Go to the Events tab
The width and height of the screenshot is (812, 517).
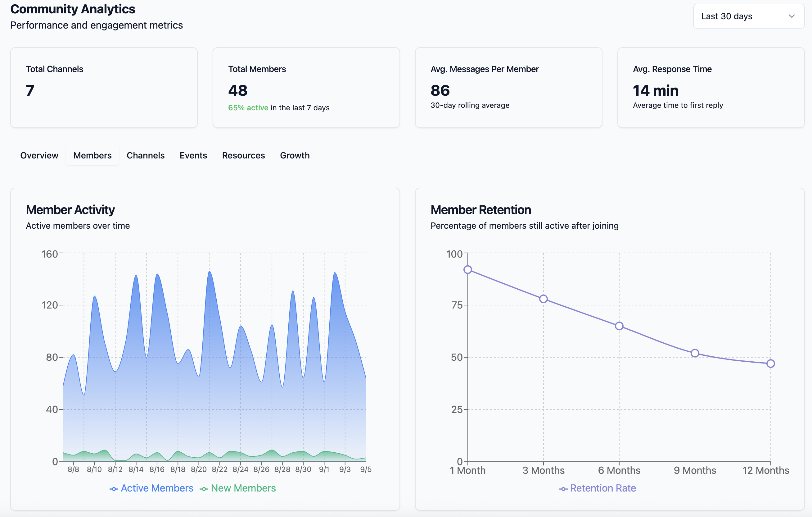[x=193, y=155]
